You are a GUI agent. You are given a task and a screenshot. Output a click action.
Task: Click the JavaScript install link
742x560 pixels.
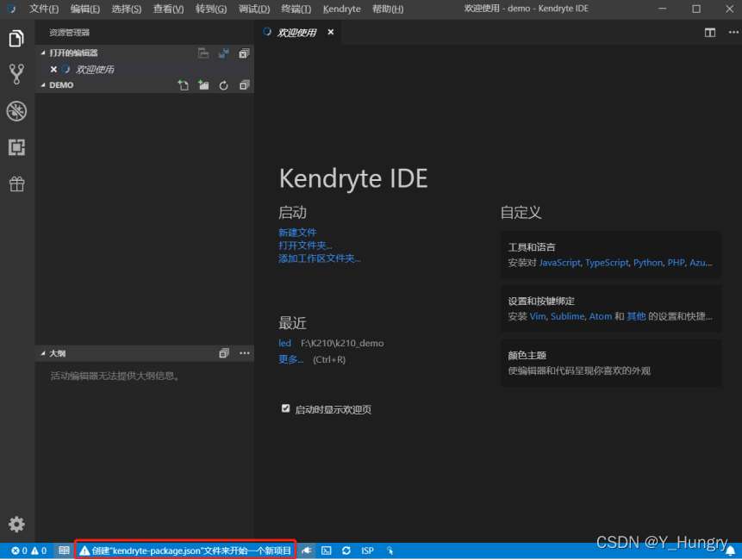pos(560,263)
